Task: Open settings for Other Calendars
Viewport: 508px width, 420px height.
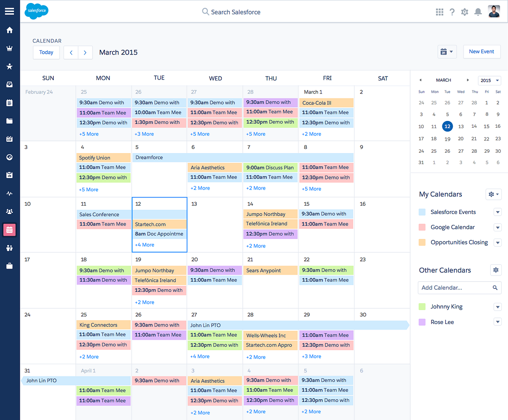Action: click(x=496, y=270)
